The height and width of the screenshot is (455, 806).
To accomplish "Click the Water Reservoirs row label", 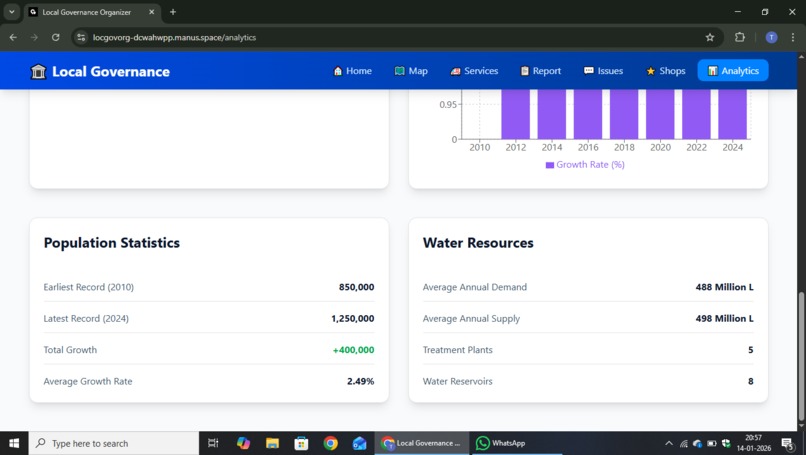I will point(457,381).
